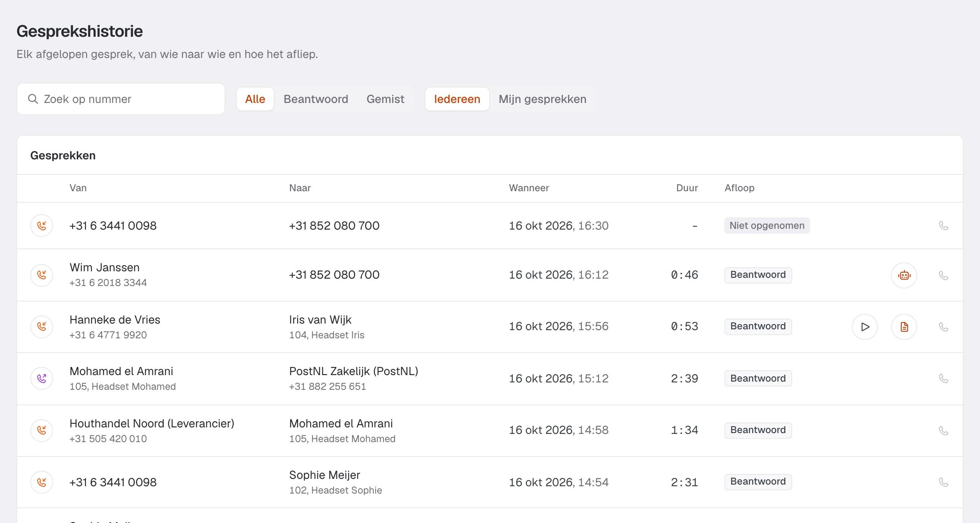Click duration 1:34 in Houthandel row

(x=684, y=430)
